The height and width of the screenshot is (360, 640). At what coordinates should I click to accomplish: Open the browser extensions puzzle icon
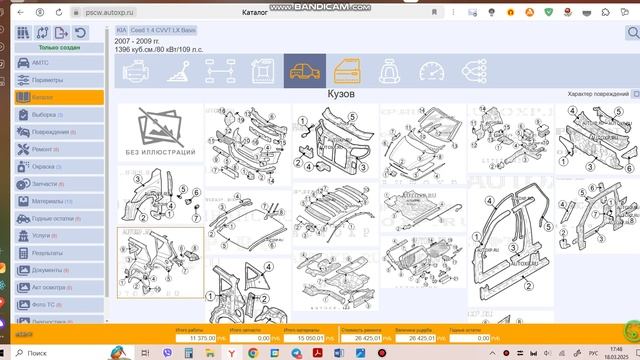pyautogui.click(x=606, y=12)
